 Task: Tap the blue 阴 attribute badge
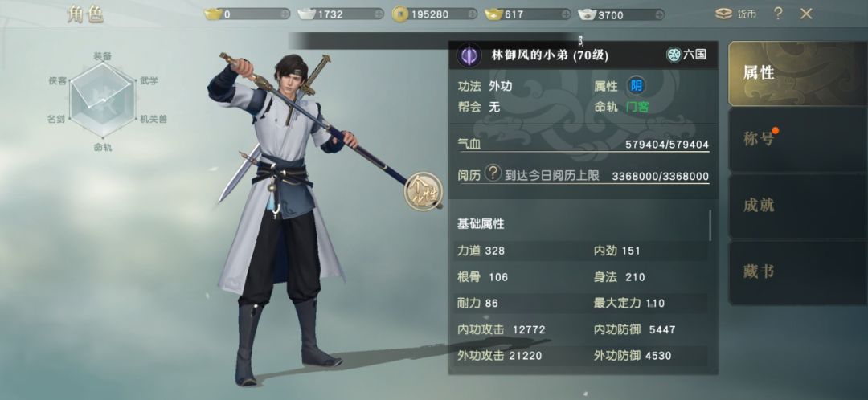pos(636,86)
